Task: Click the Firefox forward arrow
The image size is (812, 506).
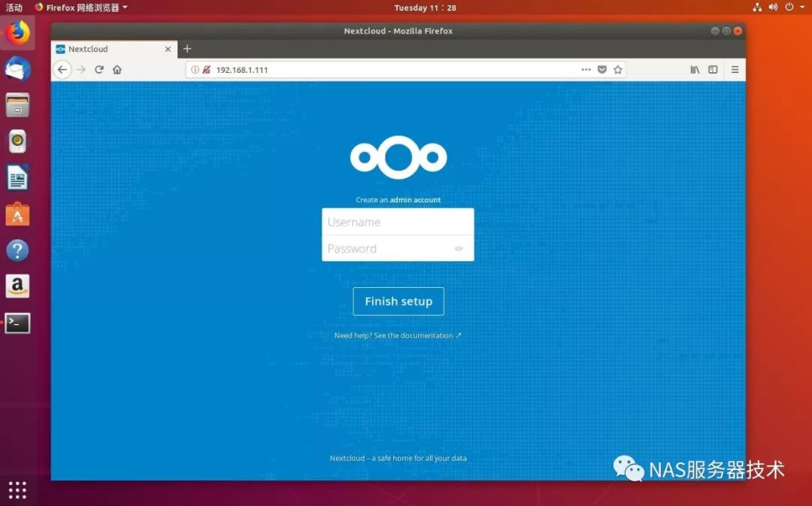Action: [x=81, y=69]
